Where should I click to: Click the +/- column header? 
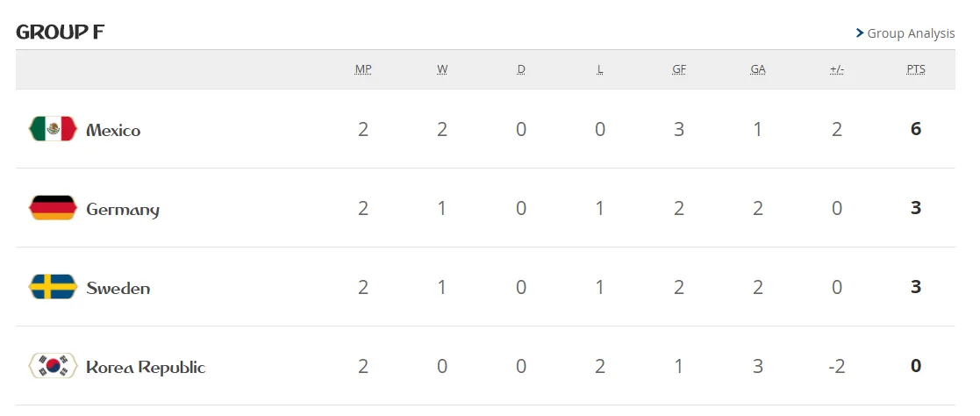[x=837, y=69]
